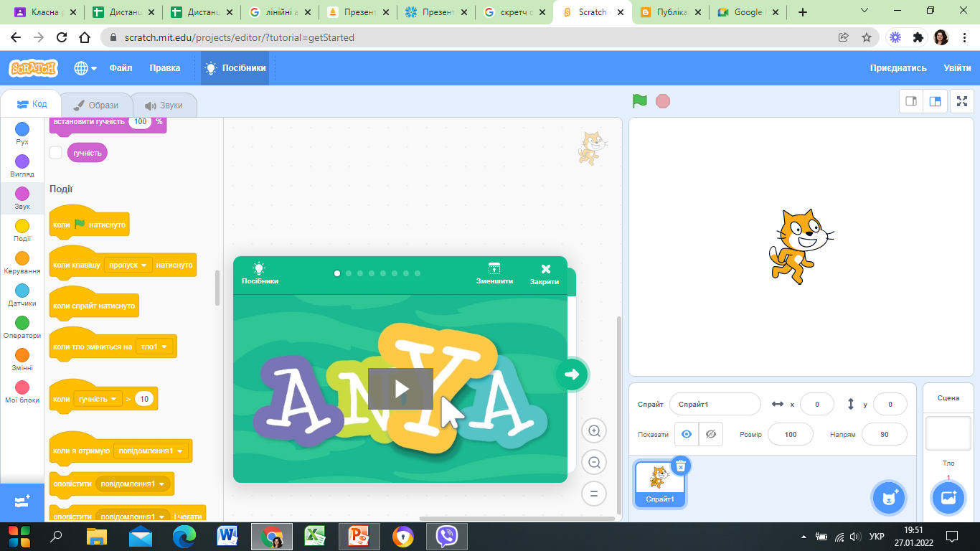Open the Правка menu
Viewport: 980px width, 551px height.
[165, 68]
